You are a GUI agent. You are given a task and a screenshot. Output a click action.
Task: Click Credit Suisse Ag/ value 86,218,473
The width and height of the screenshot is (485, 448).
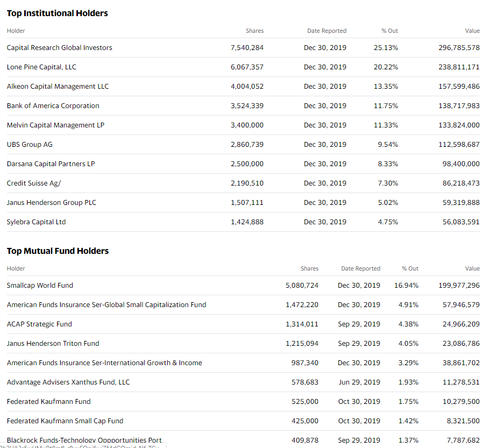pos(461,183)
